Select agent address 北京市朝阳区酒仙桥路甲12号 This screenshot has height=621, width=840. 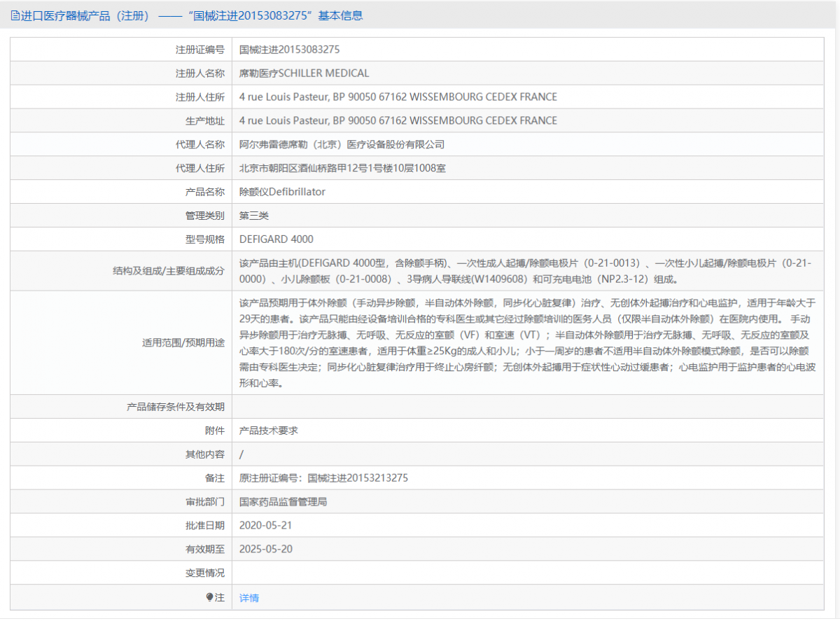(x=343, y=169)
